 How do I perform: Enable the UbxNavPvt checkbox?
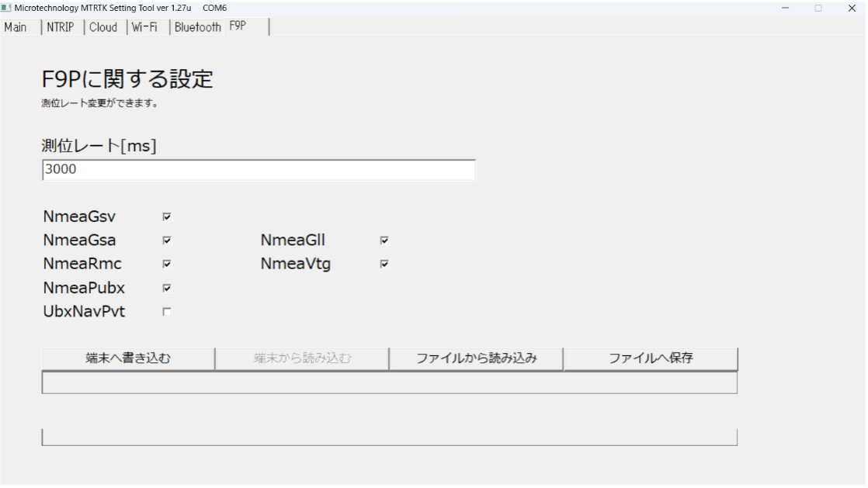tap(165, 310)
